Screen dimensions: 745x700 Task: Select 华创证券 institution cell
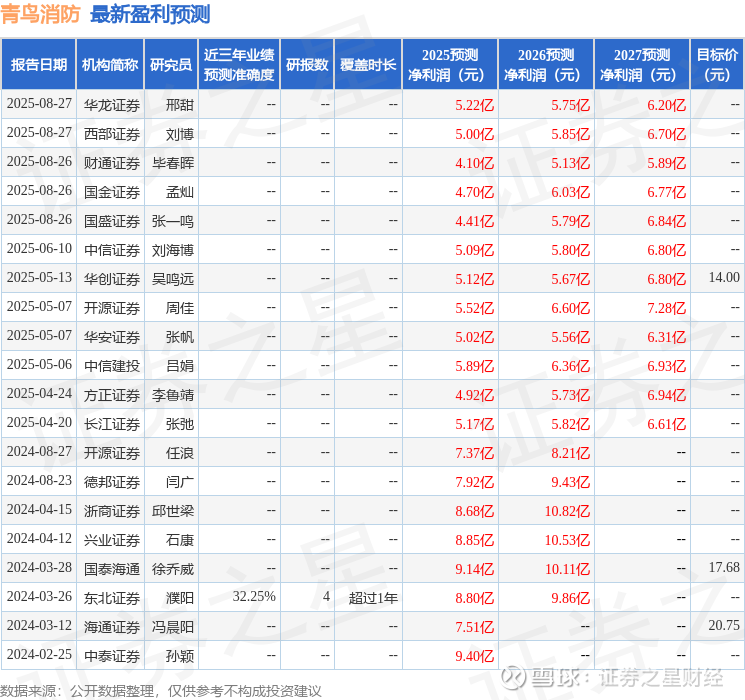[x=112, y=279]
